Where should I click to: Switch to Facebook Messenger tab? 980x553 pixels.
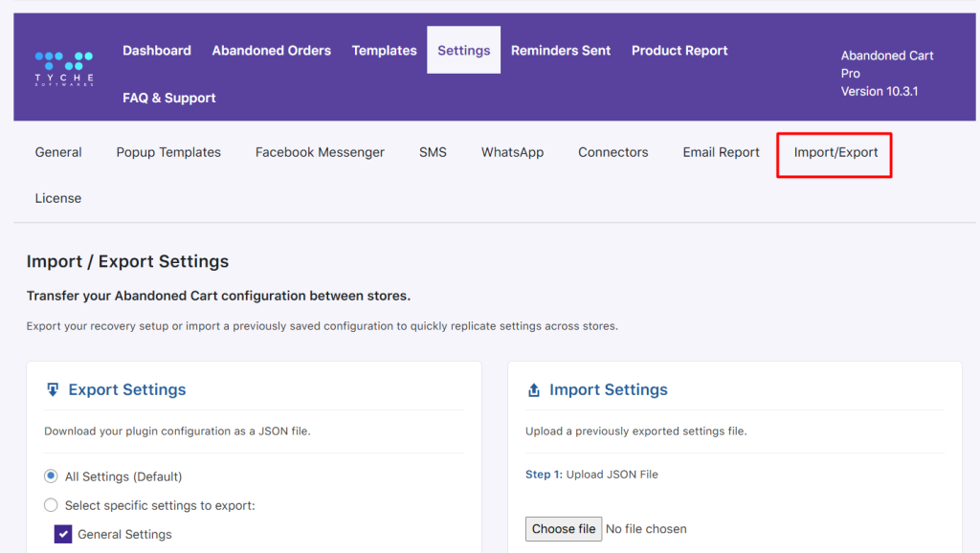(320, 152)
